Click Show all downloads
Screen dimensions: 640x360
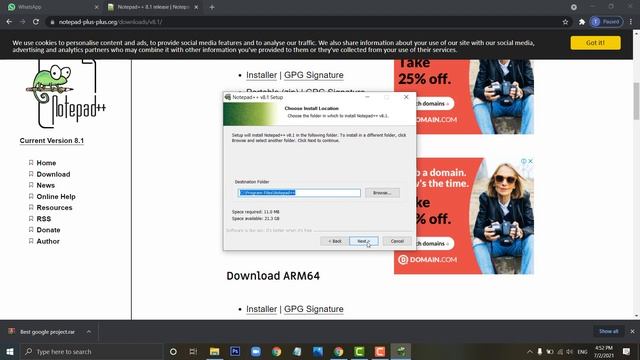(609, 331)
